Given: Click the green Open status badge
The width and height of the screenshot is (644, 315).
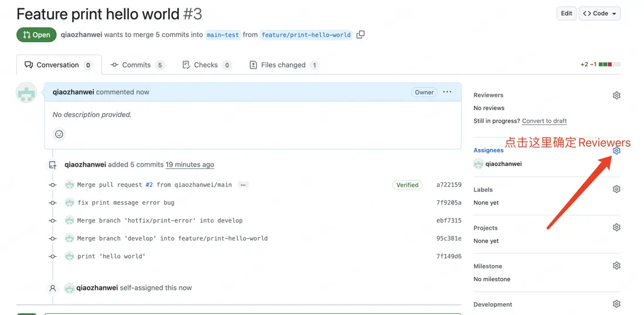Looking at the screenshot, I should 36,35.
